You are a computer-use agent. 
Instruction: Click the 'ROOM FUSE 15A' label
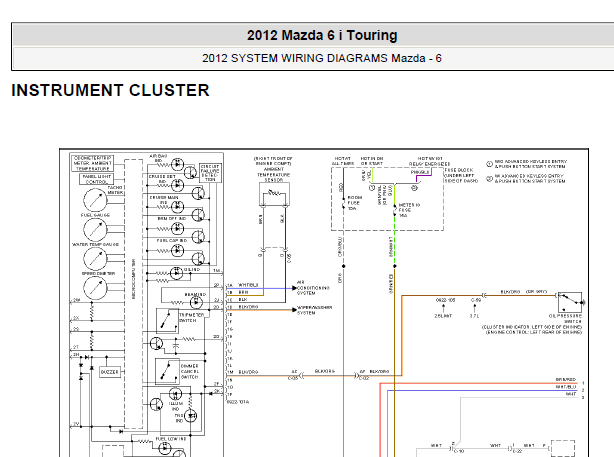point(354,203)
